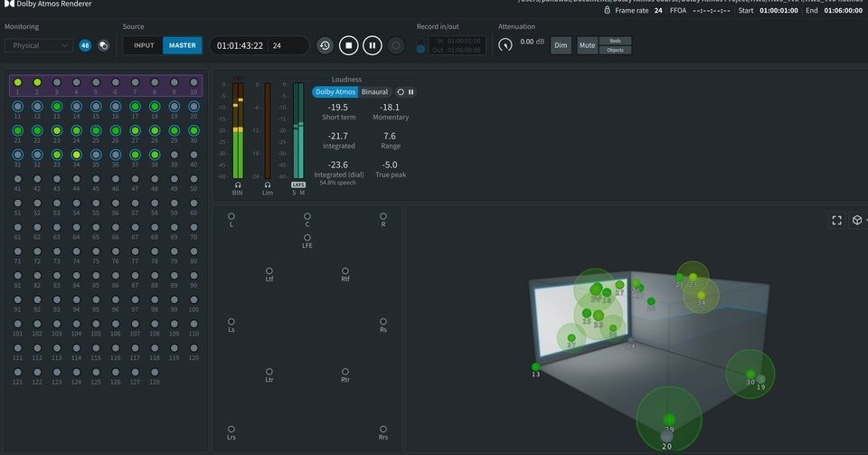Click the 48 sample rate badge
The image size is (868, 455).
[85, 45]
